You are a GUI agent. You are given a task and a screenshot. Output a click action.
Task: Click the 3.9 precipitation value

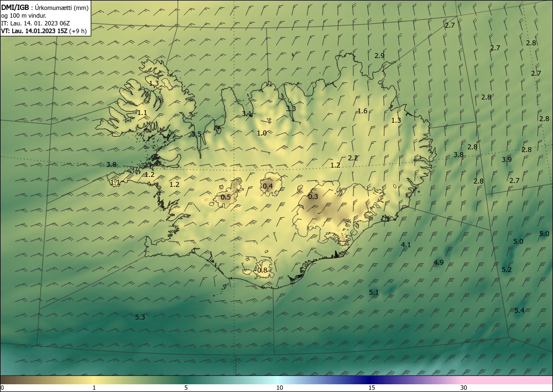(x=507, y=159)
